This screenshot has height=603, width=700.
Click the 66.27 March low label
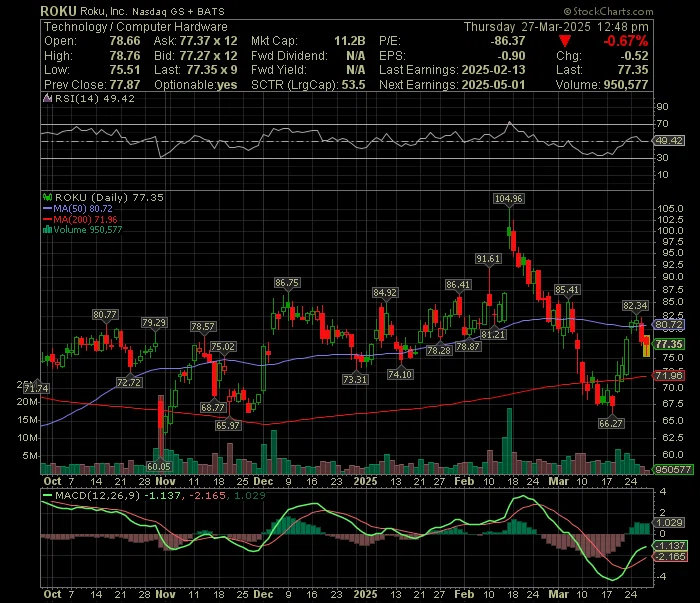[611, 423]
